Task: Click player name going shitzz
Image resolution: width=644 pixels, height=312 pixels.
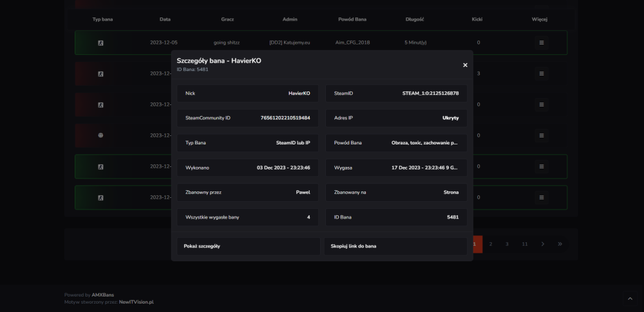Action: click(x=227, y=43)
